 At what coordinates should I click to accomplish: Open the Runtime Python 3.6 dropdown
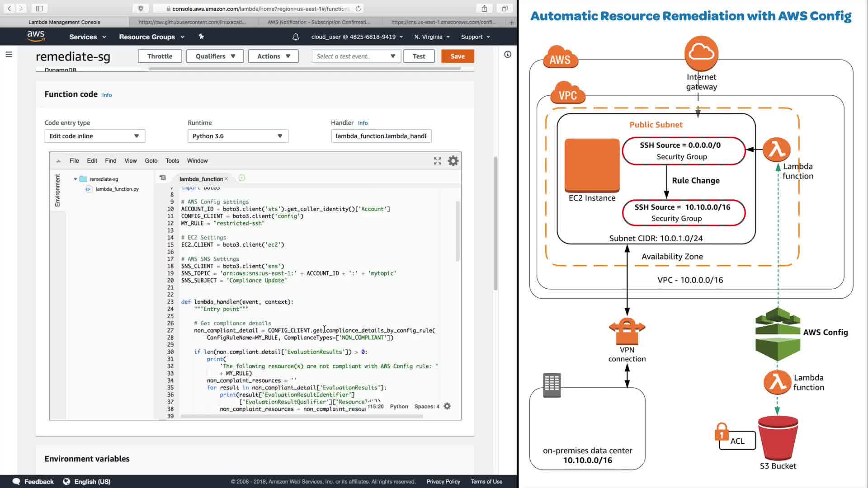click(x=238, y=136)
